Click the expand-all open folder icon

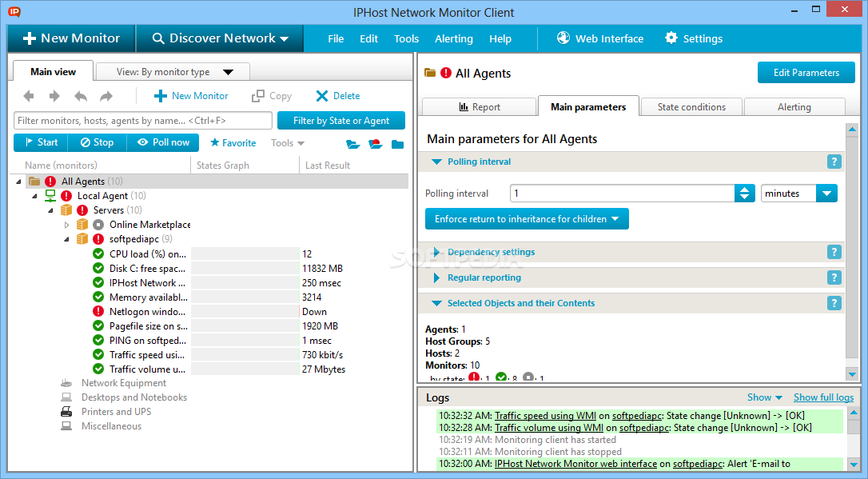tap(352, 144)
